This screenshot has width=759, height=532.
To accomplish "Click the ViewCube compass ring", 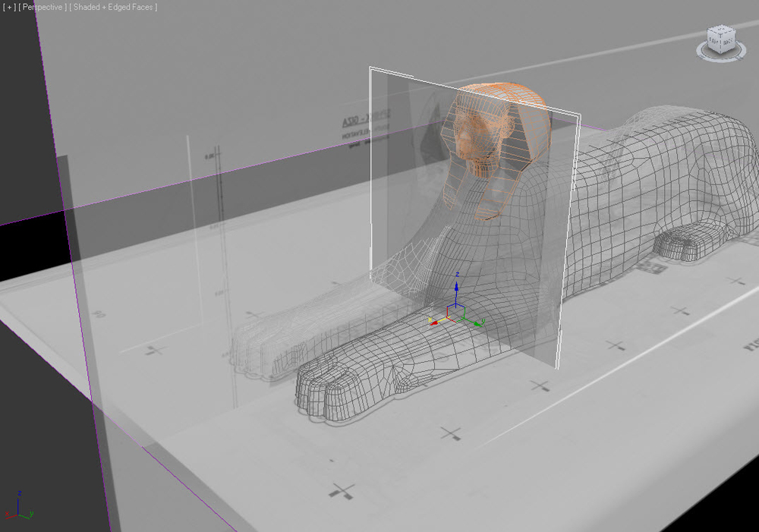I will [x=720, y=54].
